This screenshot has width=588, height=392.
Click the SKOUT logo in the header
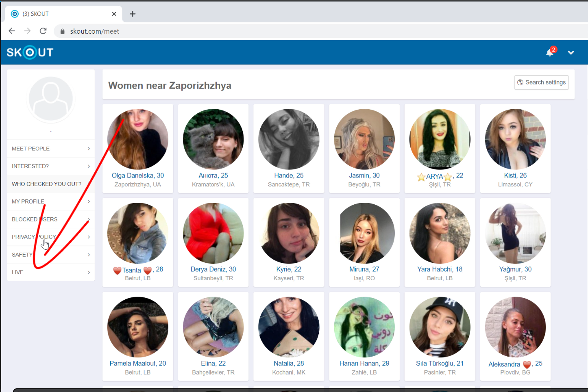pyautogui.click(x=29, y=52)
